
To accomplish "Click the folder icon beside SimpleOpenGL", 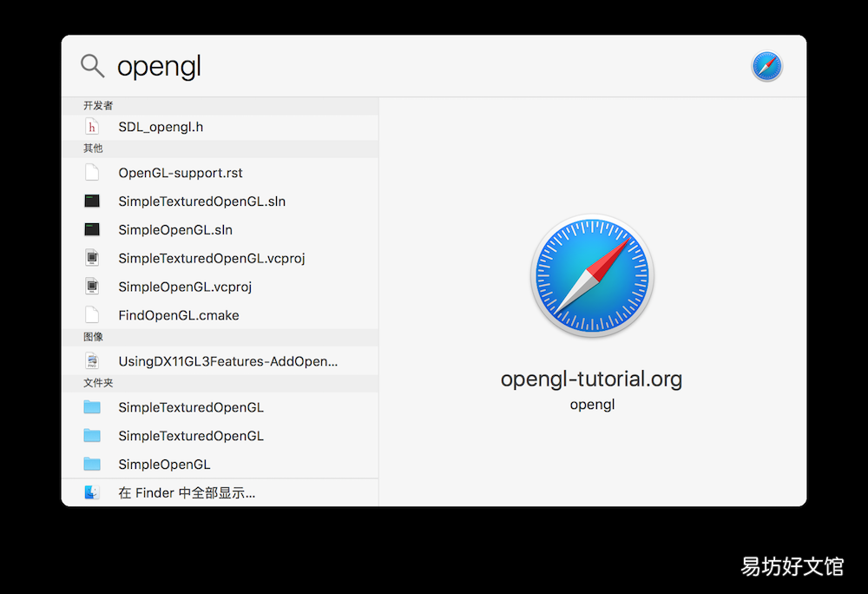I will 92,464.
